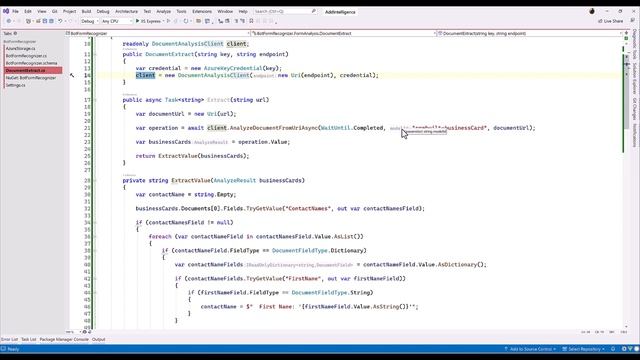Viewport: 640px width, 360px height.
Task: Open the Notifications side tab
Action: tap(635, 136)
